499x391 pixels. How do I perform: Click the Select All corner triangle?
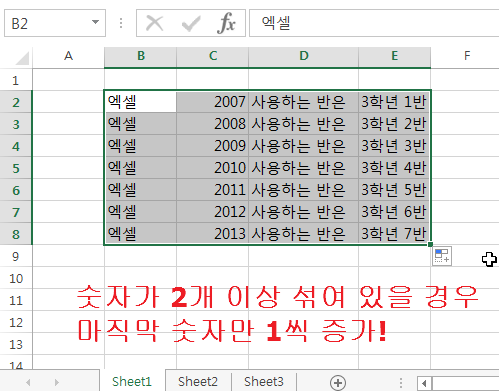pyautogui.click(x=22, y=58)
